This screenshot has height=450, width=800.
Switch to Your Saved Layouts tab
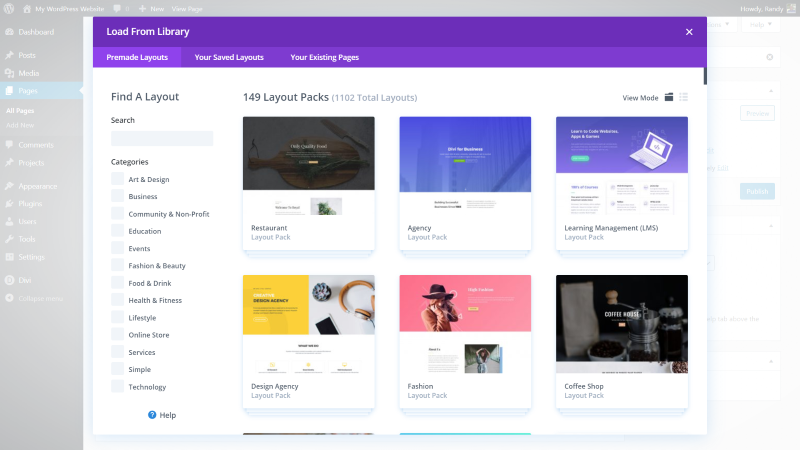coord(229,57)
